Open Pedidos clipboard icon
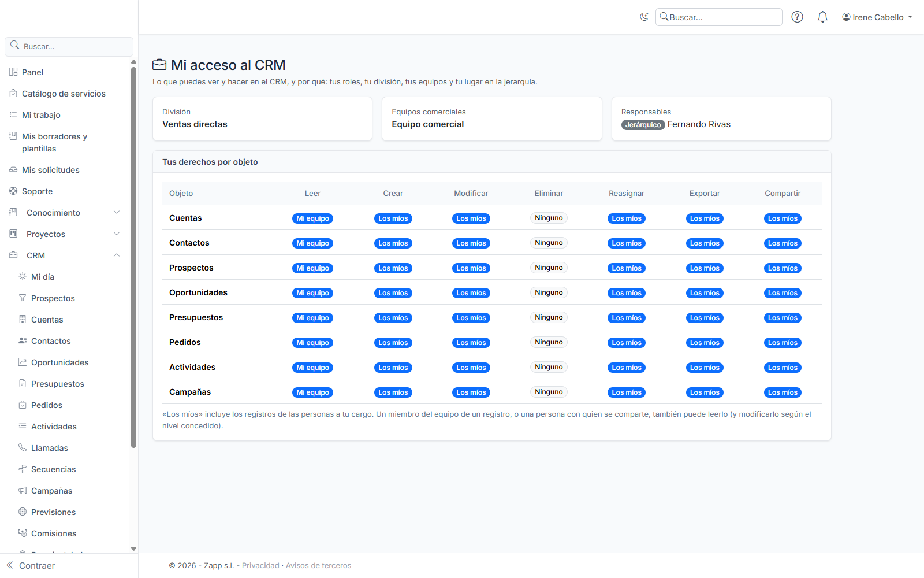Screen dimensions: 924x578 coord(23,405)
